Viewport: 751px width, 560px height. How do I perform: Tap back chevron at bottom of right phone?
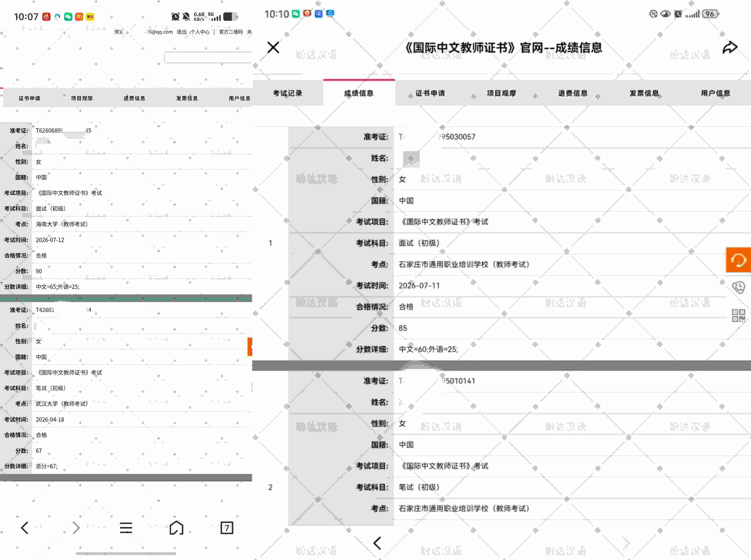[377, 543]
